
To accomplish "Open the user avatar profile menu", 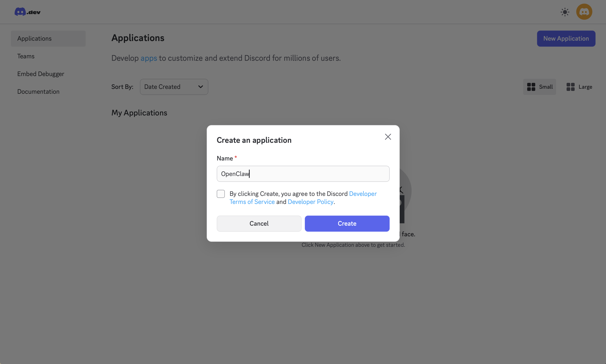I will pyautogui.click(x=584, y=12).
